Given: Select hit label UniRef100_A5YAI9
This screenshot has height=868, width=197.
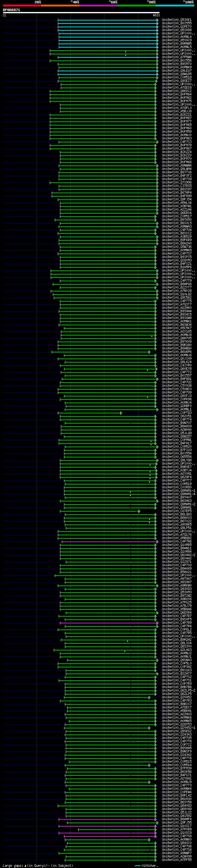Looking at the screenshot, I should [x=176, y=40].
